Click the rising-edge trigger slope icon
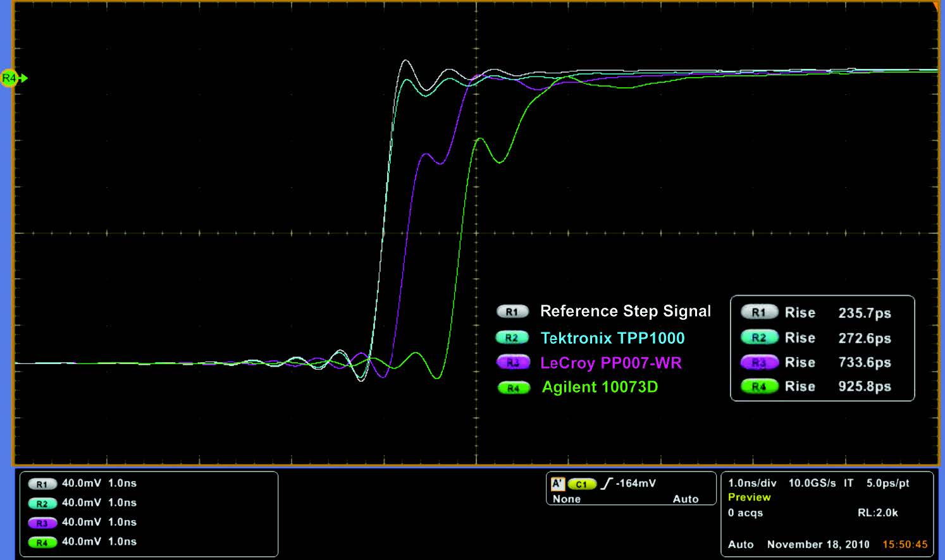 coord(608,483)
